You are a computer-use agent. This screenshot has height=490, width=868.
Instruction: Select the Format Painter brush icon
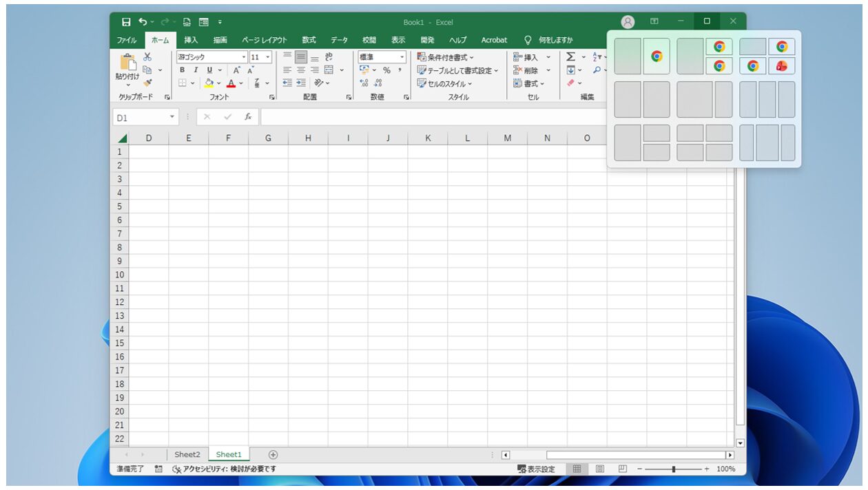(147, 83)
